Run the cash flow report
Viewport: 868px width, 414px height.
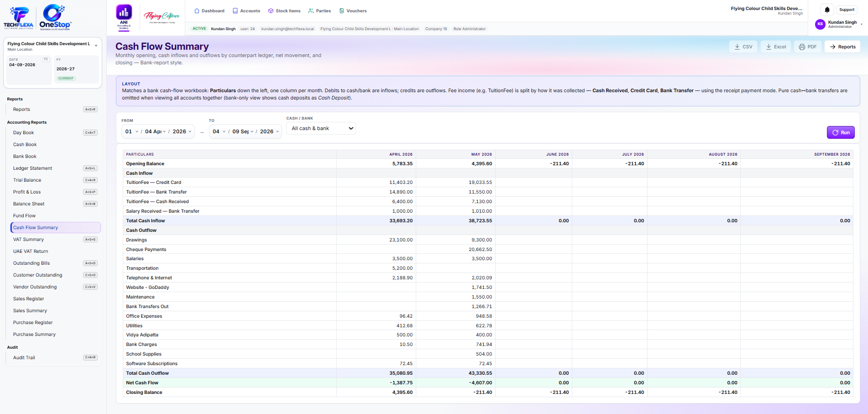(x=841, y=132)
